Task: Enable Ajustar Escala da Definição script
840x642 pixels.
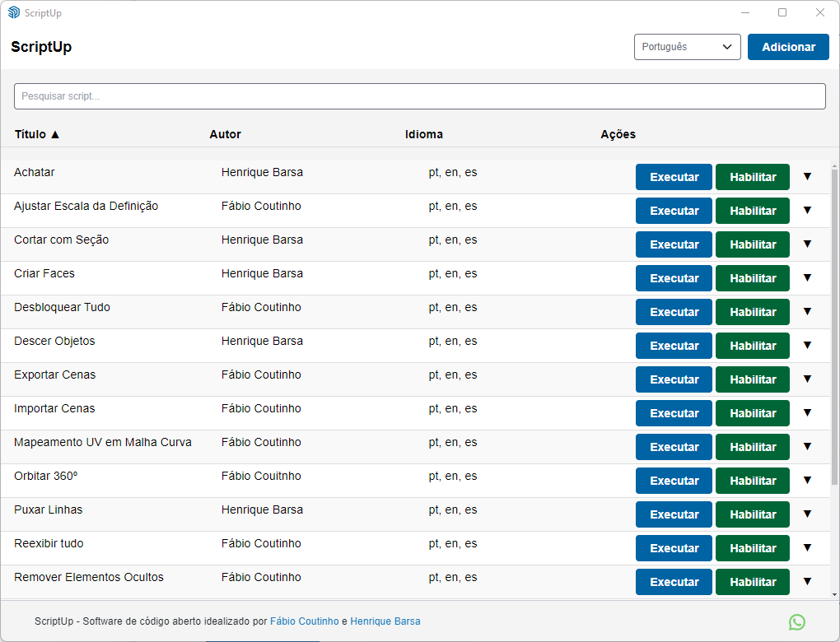Action: (753, 211)
